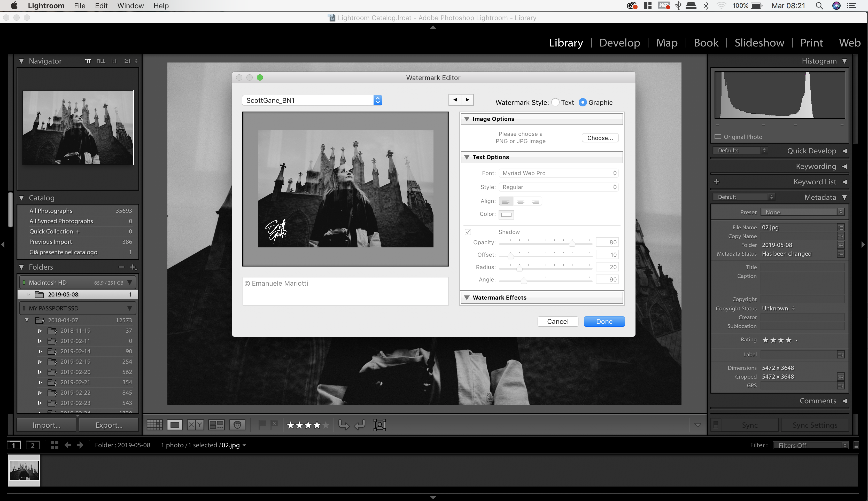Switch to Grid view in toolbar
Screen dimensions: 868x501
pos(154,425)
